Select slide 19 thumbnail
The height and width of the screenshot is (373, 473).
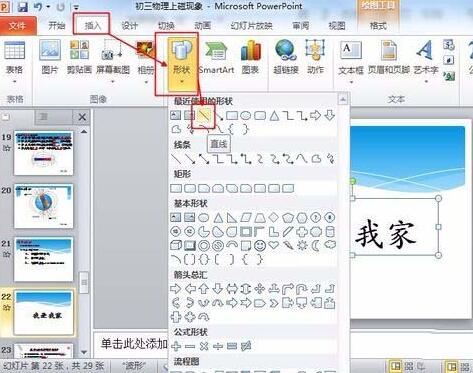[43, 153]
